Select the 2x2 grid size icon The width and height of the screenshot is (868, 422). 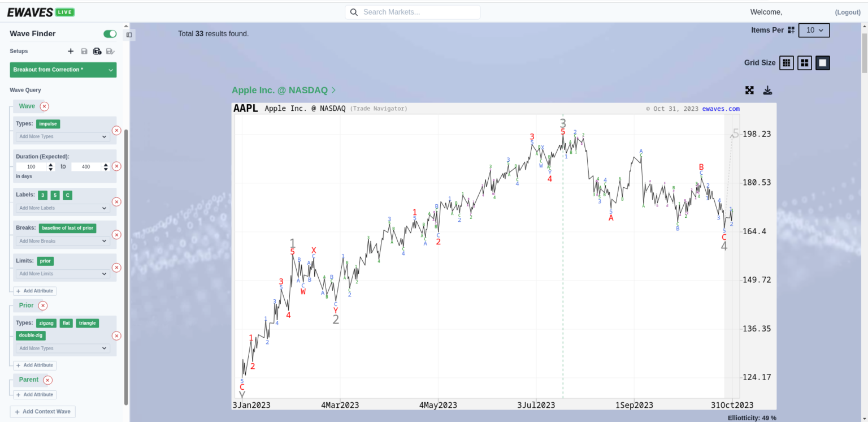click(x=805, y=63)
